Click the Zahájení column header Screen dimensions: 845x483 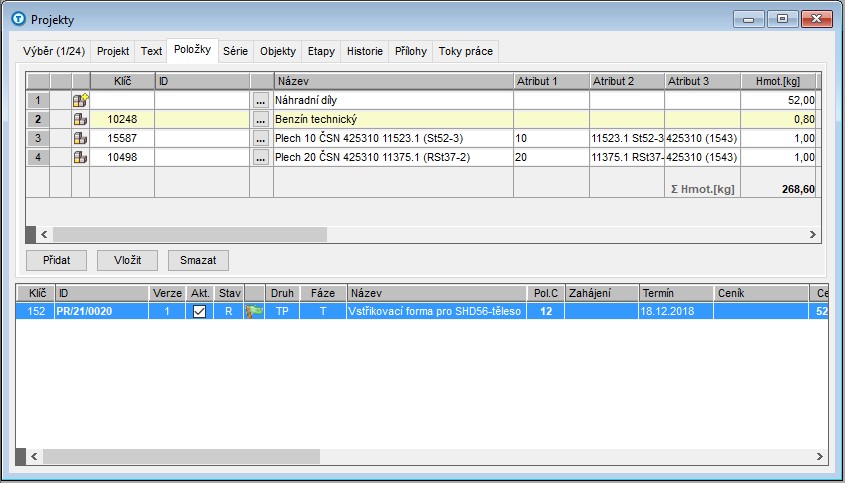[x=601, y=293]
